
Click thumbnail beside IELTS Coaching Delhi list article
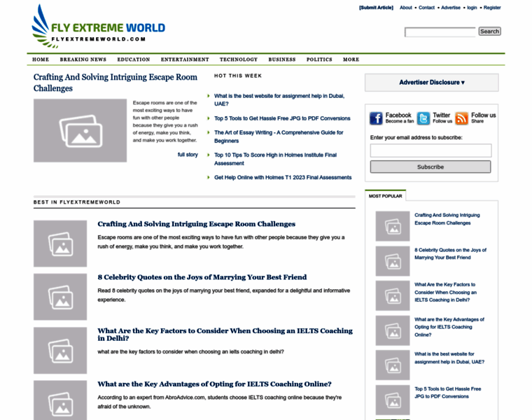(60, 351)
